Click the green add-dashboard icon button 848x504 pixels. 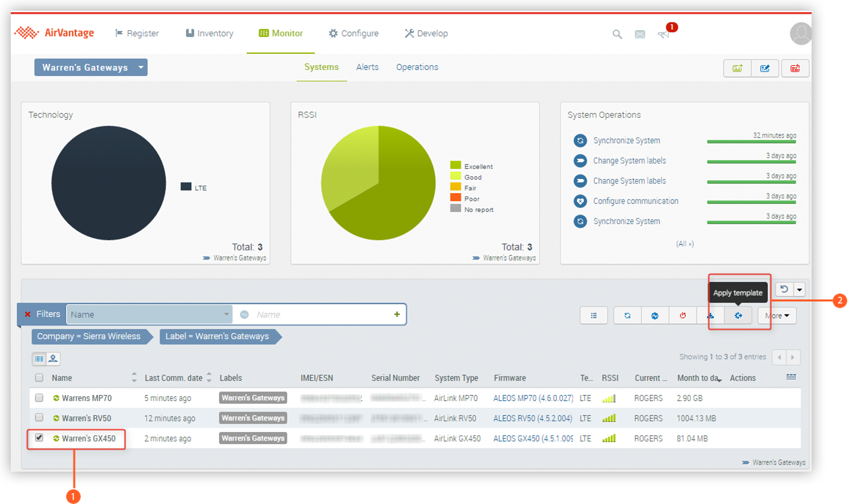tap(738, 68)
